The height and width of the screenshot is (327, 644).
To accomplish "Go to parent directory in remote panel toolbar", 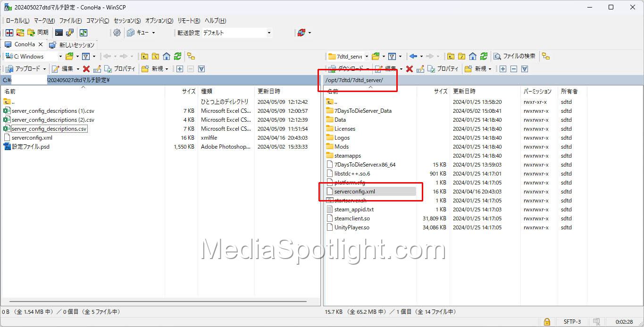I will pyautogui.click(x=451, y=56).
